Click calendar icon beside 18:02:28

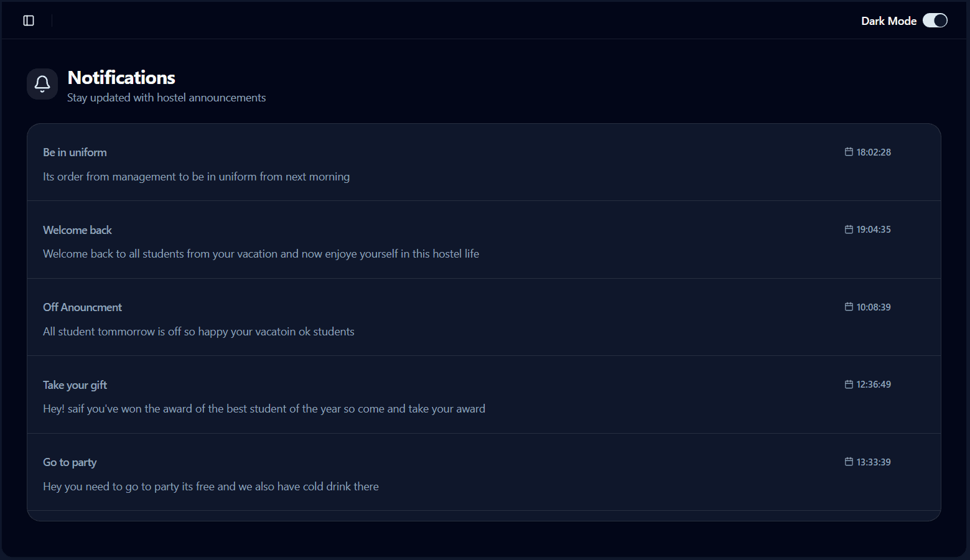[849, 152]
